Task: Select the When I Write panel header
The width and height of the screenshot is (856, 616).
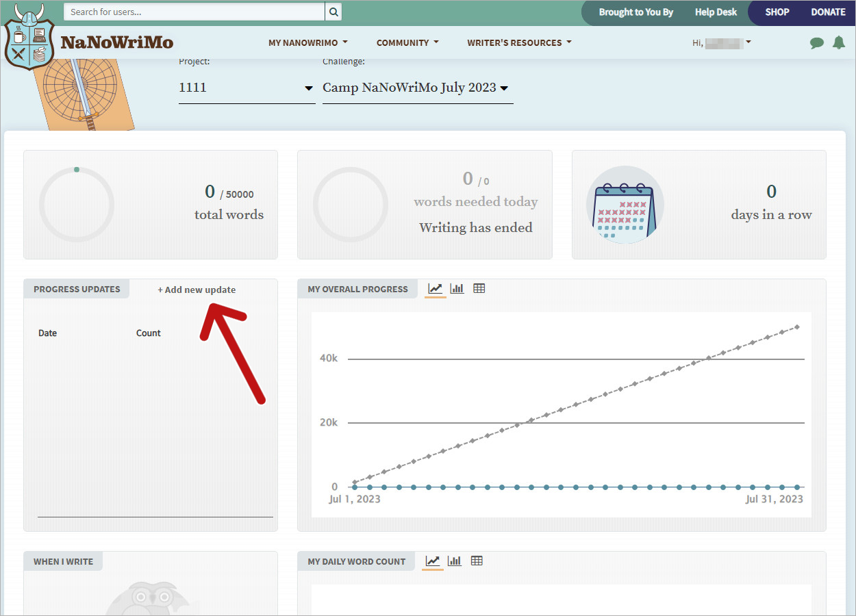Action: coord(63,561)
